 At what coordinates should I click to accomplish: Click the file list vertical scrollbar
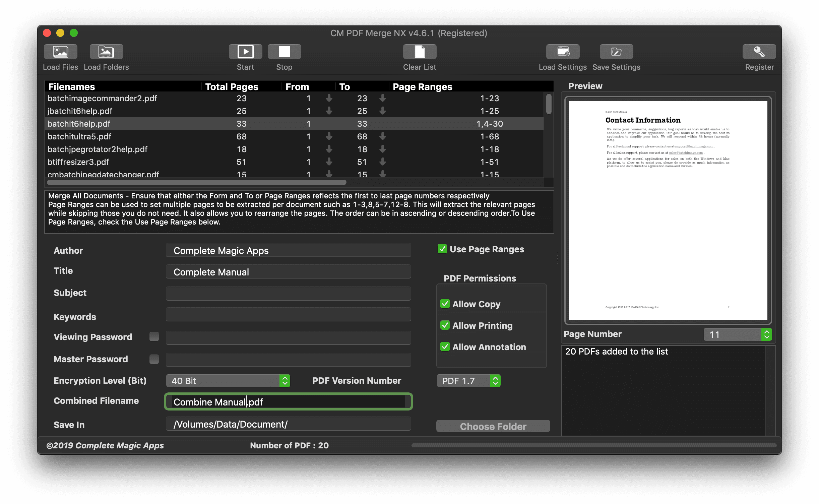pos(549,104)
